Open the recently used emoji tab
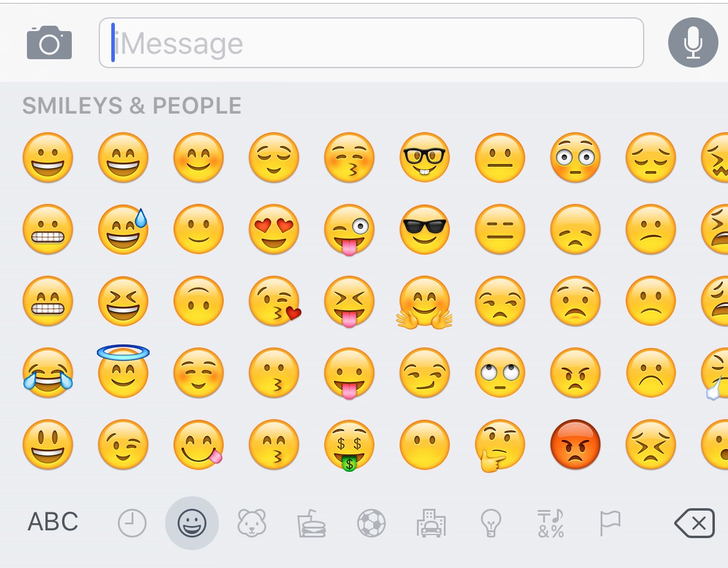Image resolution: width=728 pixels, height=568 pixels. point(132,524)
